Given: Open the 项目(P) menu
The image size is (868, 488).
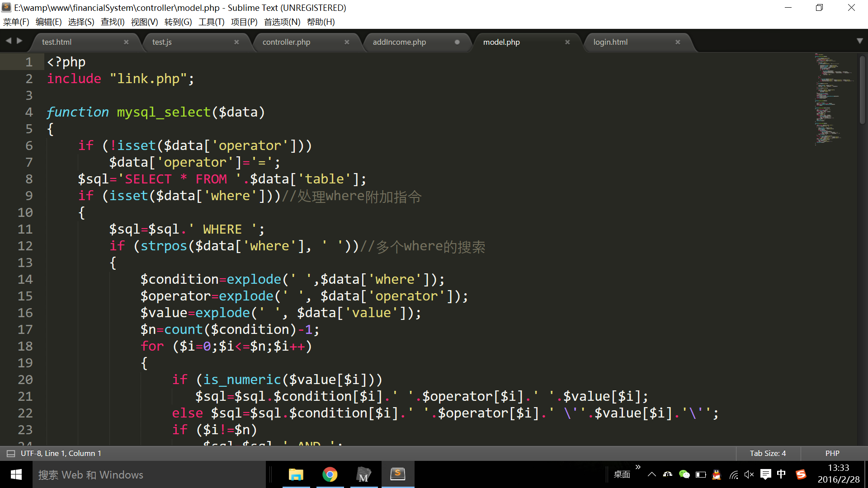Looking at the screenshot, I should (244, 22).
